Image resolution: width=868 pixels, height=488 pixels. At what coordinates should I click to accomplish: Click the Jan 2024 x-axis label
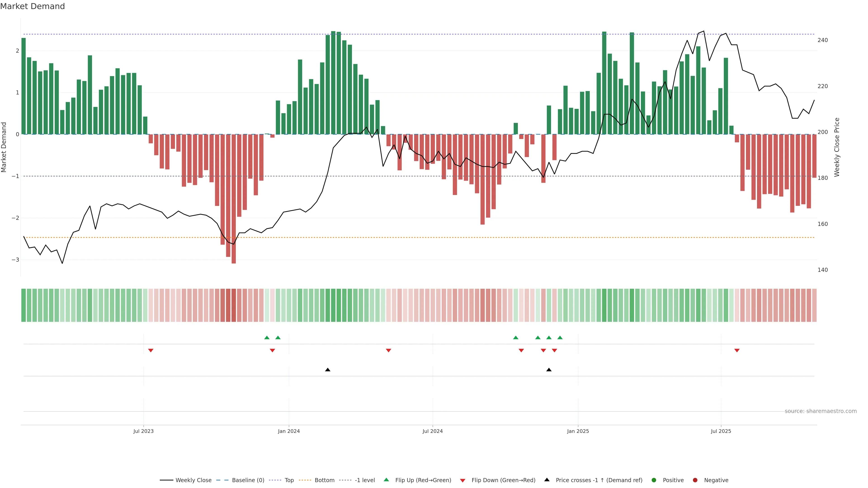click(x=288, y=431)
